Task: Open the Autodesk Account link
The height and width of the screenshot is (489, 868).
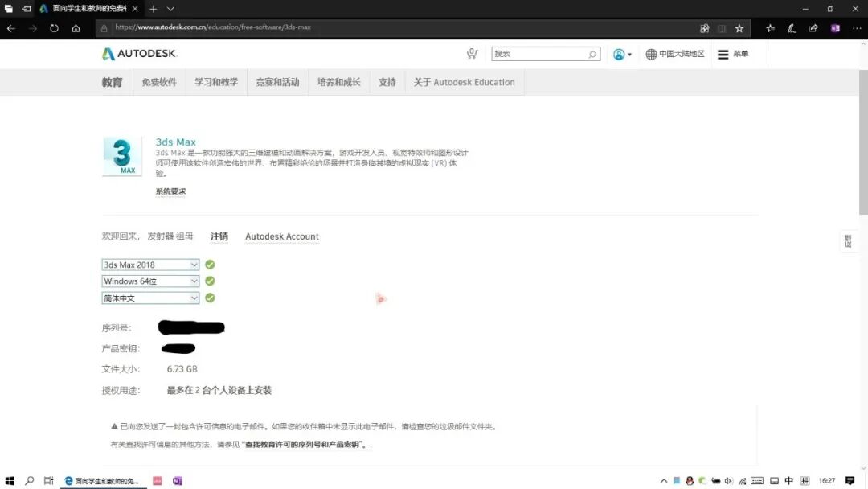Action: [282, 236]
